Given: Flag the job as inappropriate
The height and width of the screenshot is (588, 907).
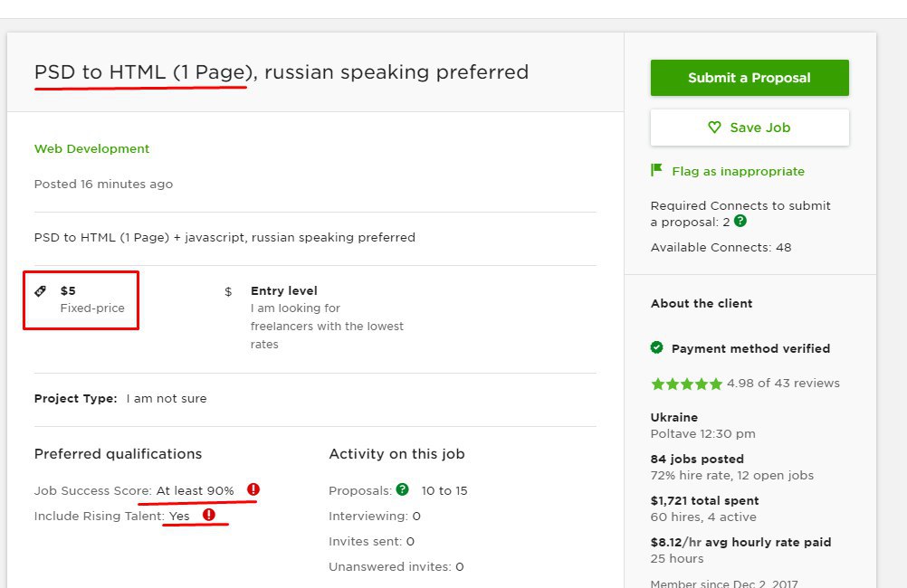Looking at the screenshot, I should pos(738,171).
